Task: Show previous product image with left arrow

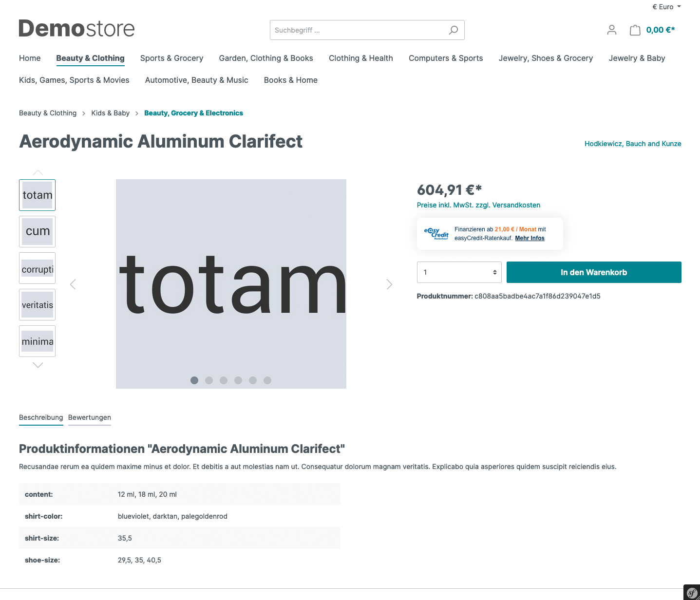Action: (73, 284)
